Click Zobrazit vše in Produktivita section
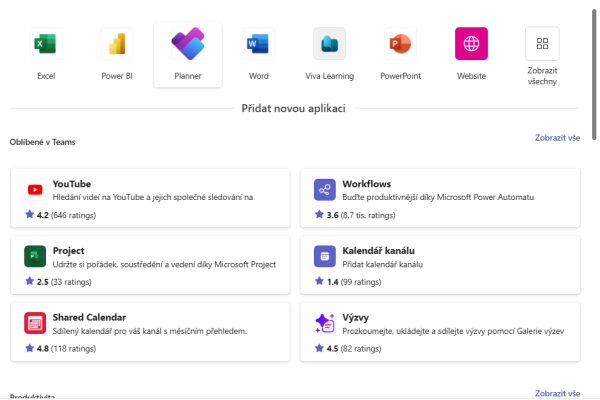This screenshot has height=400, width=600. click(x=557, y=394)
